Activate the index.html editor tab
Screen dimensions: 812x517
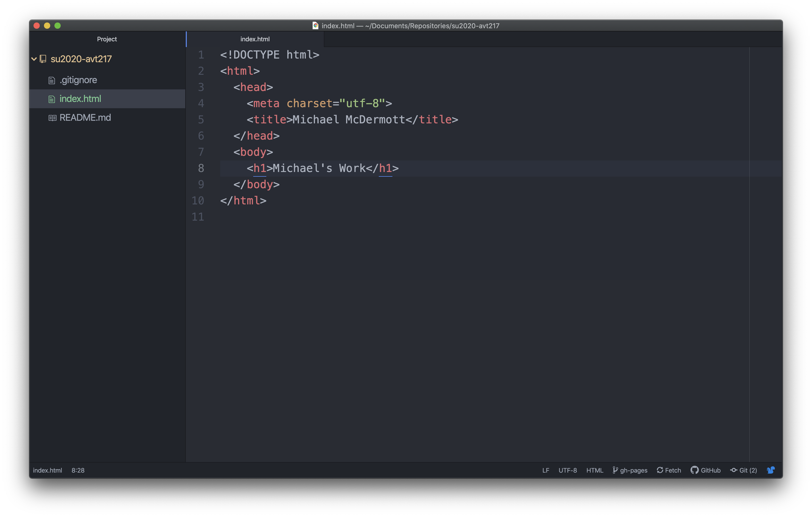(x=255, y=39)
